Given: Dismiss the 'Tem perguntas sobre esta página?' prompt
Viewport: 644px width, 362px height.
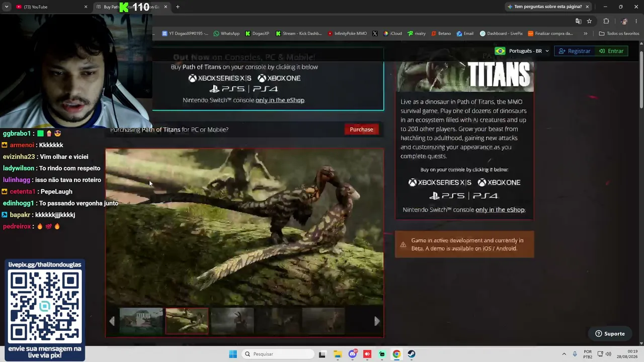Looking at the screenshot, I should coord(587,7).
